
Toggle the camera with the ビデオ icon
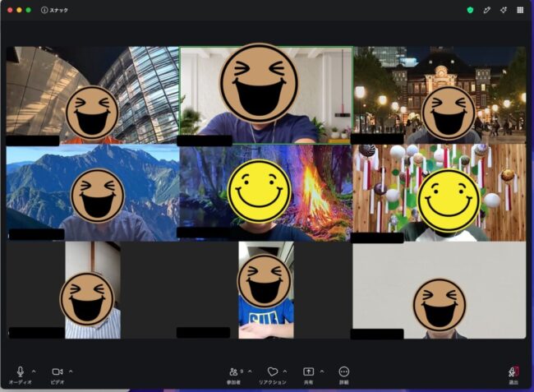point(58,372)
